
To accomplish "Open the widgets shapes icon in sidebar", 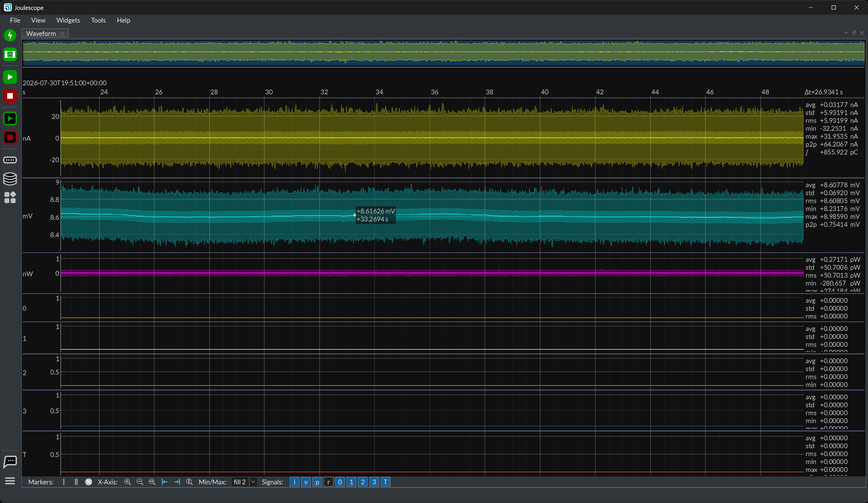I will click(10, 197).
